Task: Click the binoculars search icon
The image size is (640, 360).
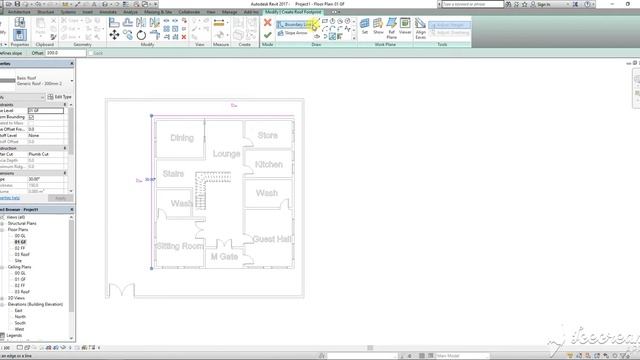Action: (508, 4)
